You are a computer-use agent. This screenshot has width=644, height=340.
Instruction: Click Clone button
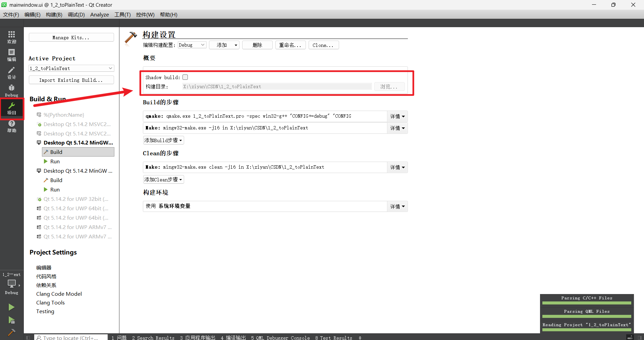click(324, 45)
